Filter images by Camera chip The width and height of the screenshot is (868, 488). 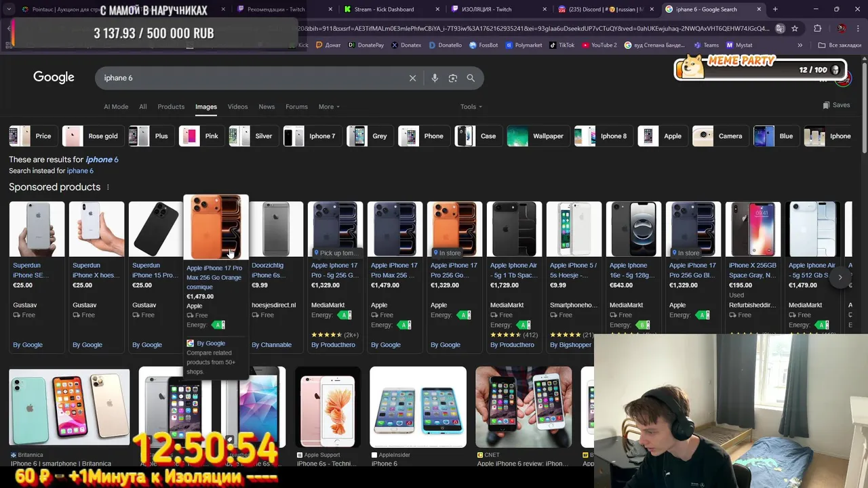(x=720, y=136)
